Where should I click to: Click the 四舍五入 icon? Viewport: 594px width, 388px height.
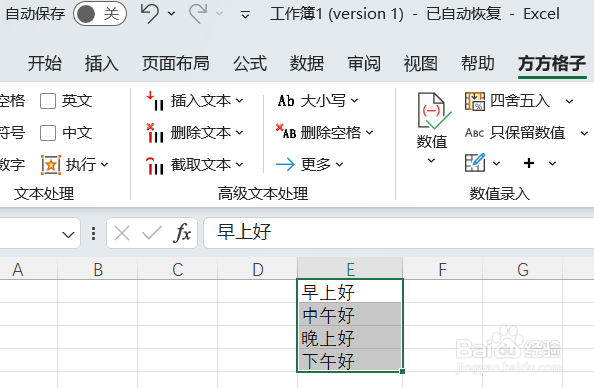(475, 101)
